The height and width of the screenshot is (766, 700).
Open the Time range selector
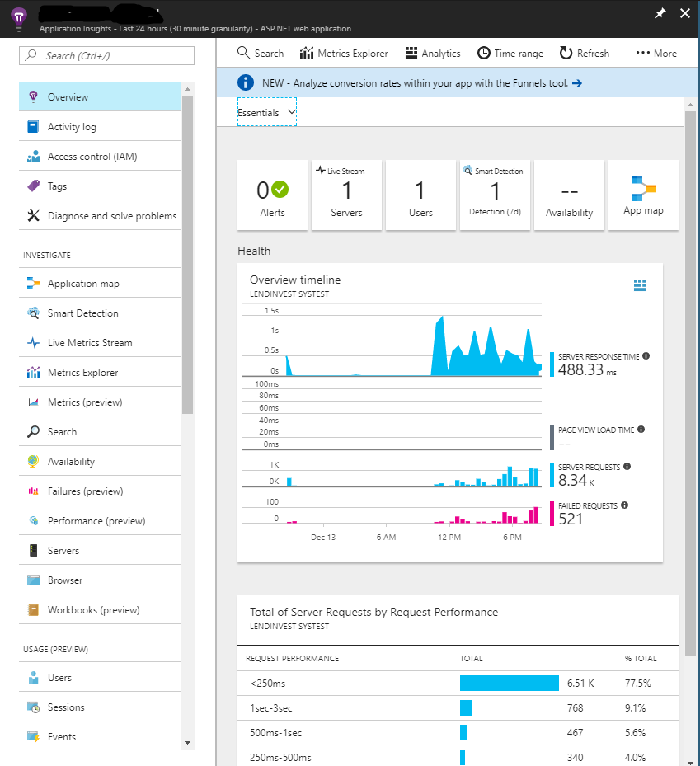[510, 53]
